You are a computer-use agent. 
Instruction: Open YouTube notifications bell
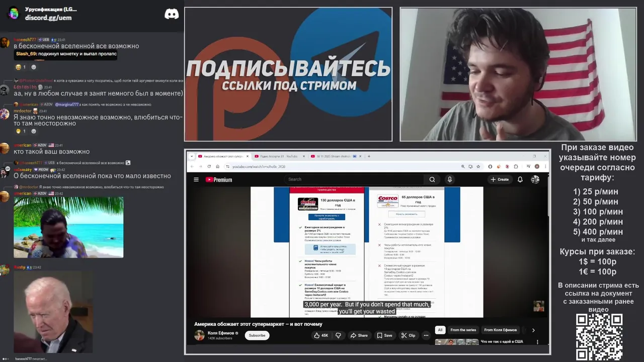pyautogui.click(x=520, y=179)
